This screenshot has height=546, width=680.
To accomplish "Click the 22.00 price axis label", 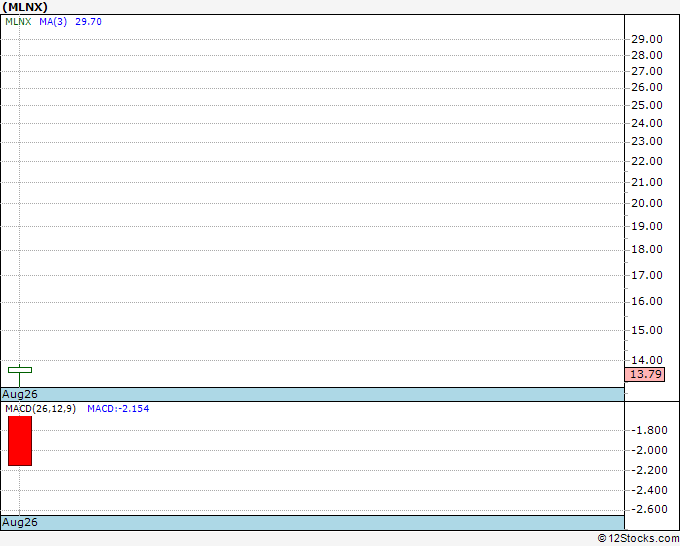I will [x=647, y=161].
